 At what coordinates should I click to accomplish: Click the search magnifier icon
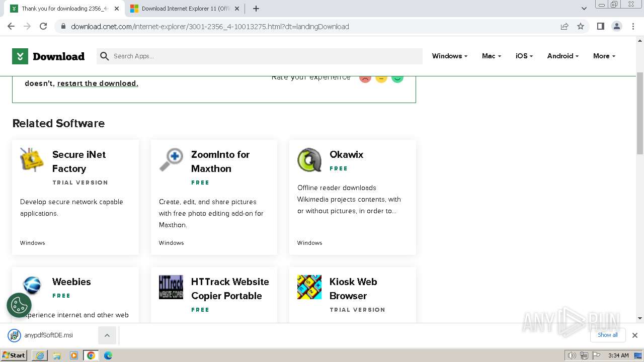tap(105, 56)
